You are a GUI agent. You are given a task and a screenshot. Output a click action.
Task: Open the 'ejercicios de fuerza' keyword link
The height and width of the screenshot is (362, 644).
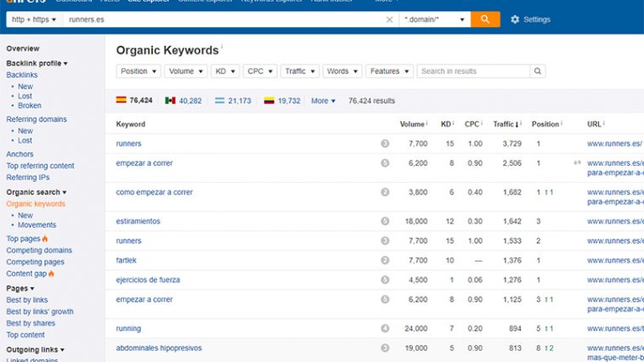click(x=148, y=280)
